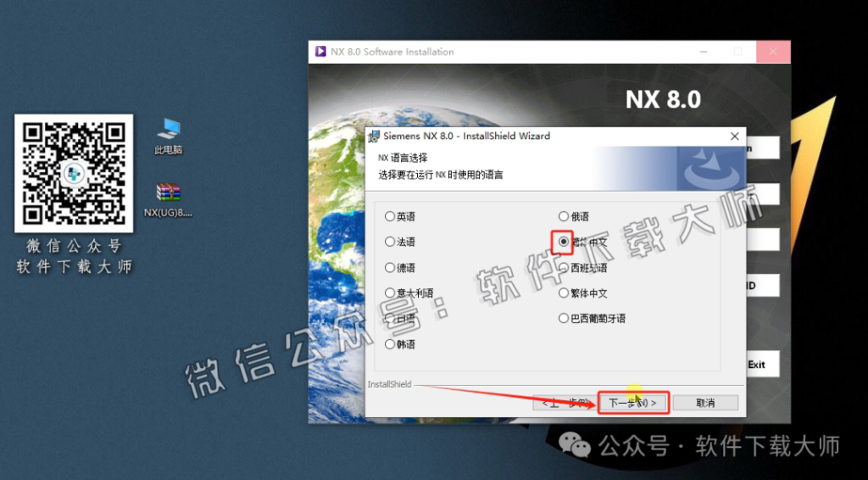Close the InstallShield Wizard dialog
The width and height of the screenshot is (868, 480).
tap(735, 137)
